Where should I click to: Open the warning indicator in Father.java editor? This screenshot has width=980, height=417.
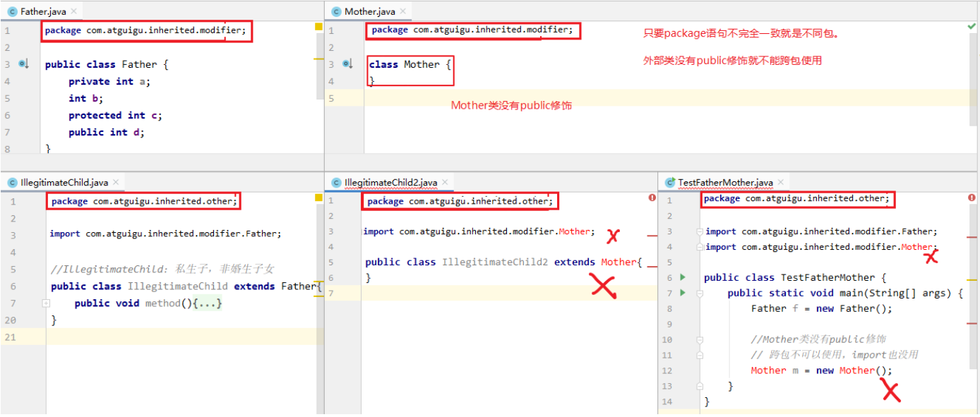pyautogui.click(x=318, y=27)
